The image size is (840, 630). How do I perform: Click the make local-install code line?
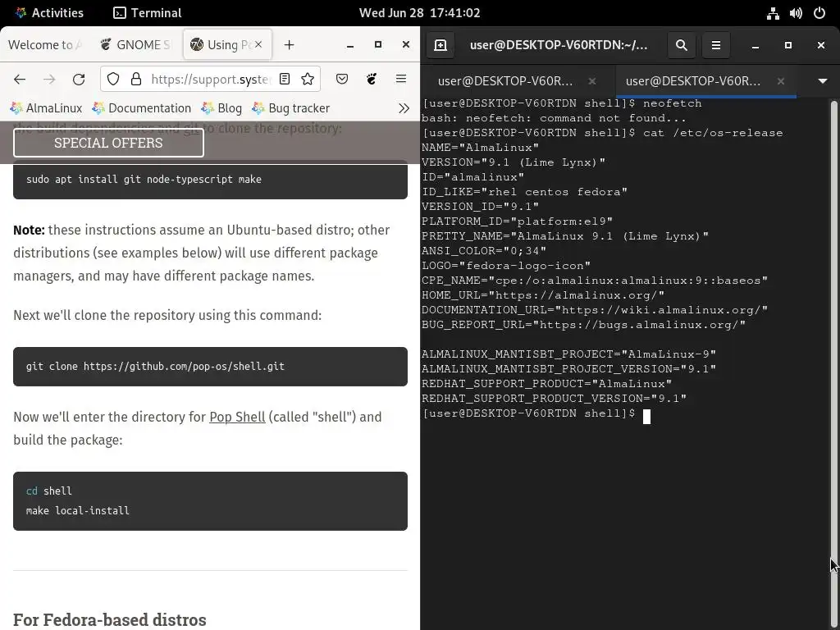(x=78, y=510)
